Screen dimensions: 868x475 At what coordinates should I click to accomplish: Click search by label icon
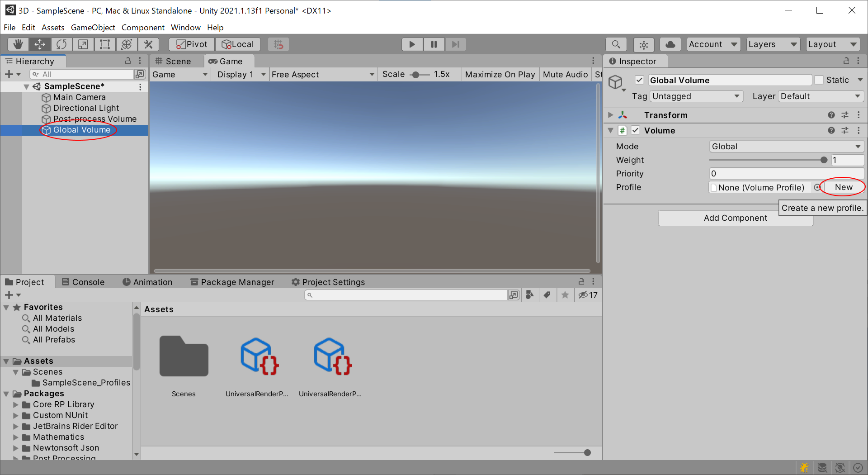click(x=547, y=295)
